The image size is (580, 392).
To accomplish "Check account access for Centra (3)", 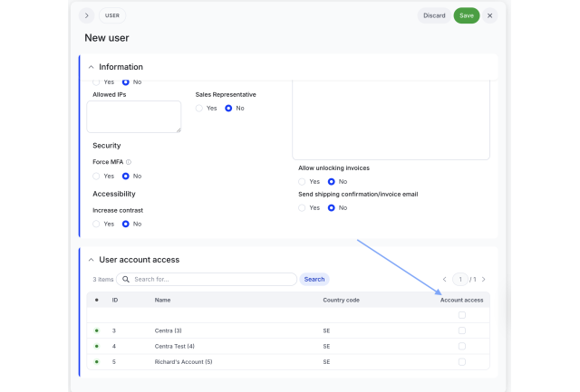I will pyautogui.click(x=462, y=330).
